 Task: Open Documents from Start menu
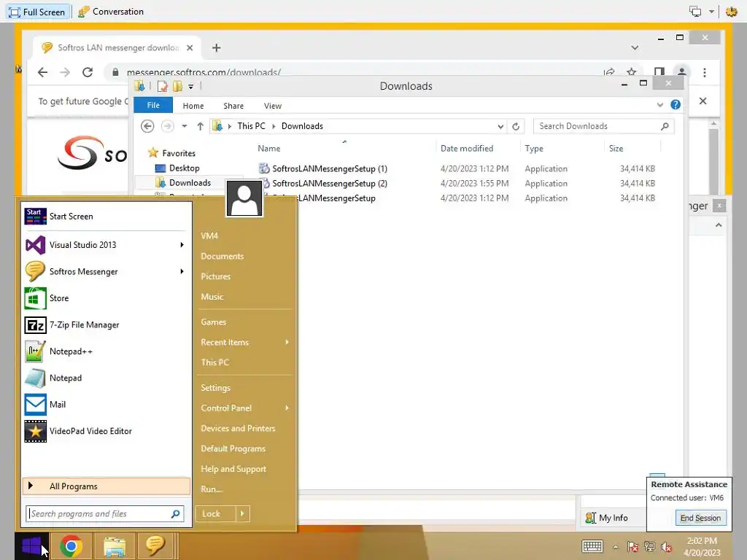[222, 256]
